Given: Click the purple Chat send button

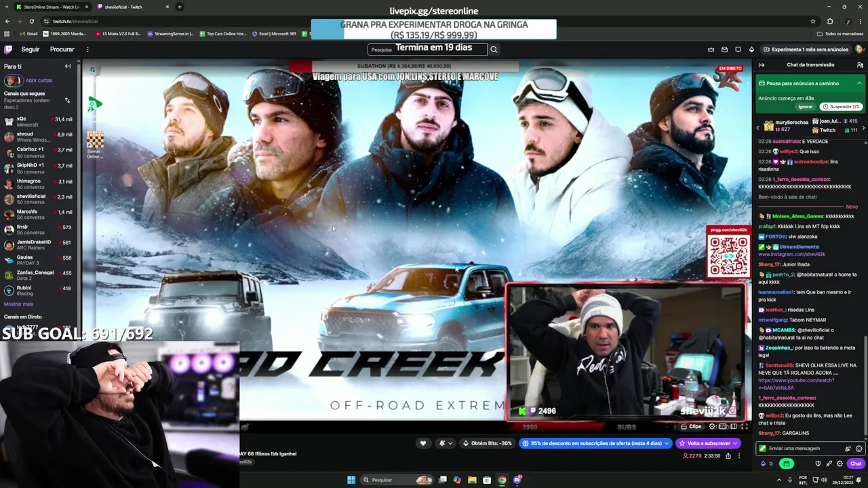Looking at the screenshot, I should coord(856,464).
